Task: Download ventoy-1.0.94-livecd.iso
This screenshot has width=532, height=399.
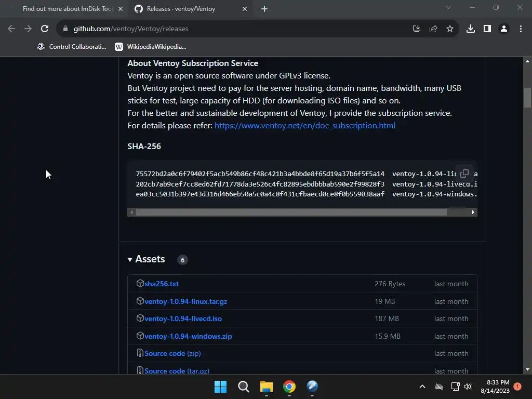Action: point(183,319)
